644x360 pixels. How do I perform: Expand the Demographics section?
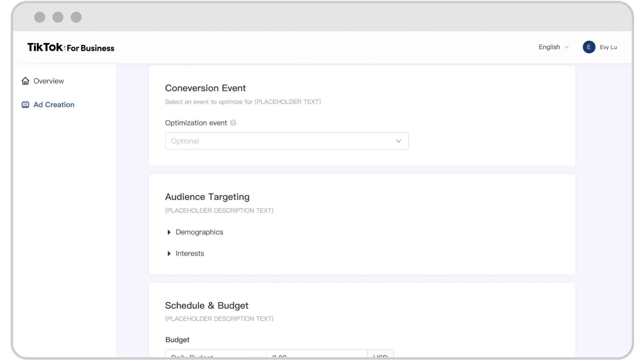(199, 232)
